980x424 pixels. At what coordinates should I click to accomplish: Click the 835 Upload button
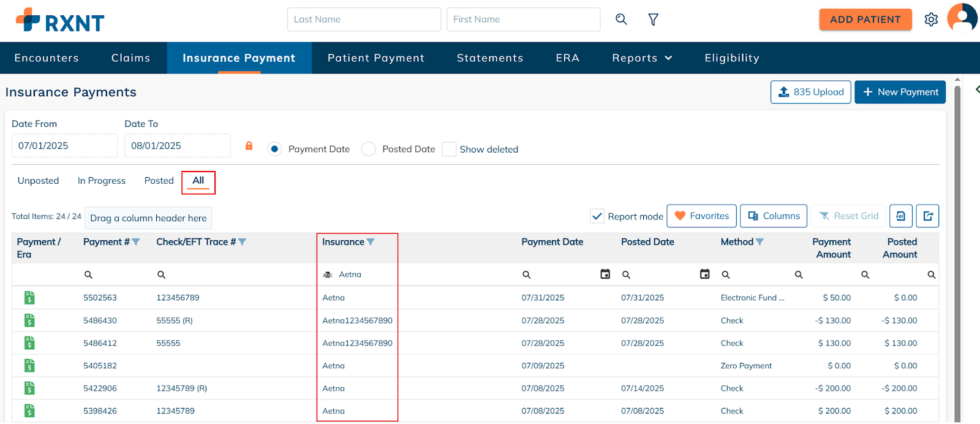810,92
